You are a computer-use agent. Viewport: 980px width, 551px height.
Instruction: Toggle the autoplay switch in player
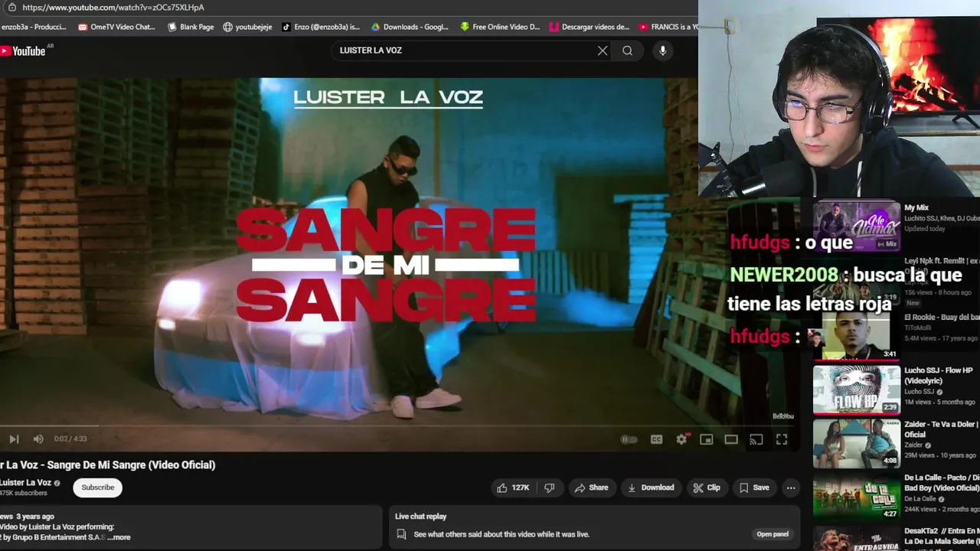point(629,439)
